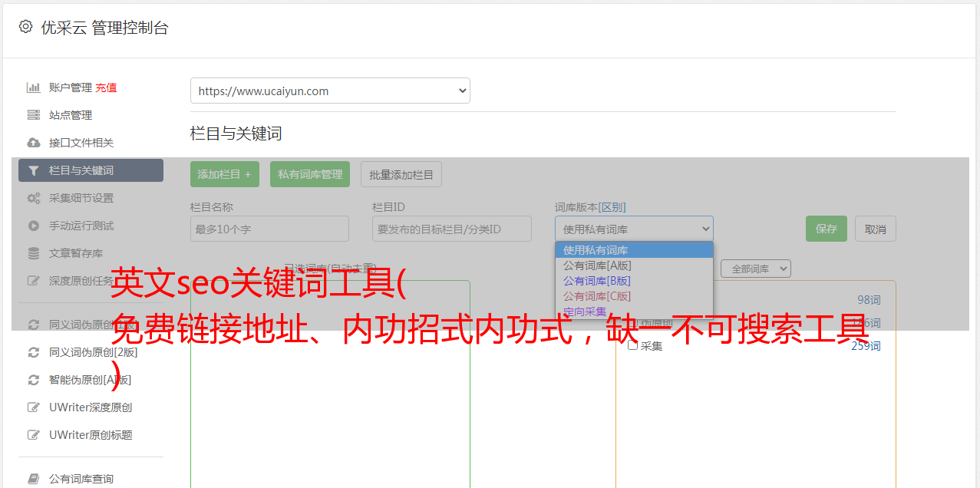
Task: Click the edit icon for 深度原创任务
Action: (x=33, y=281)
